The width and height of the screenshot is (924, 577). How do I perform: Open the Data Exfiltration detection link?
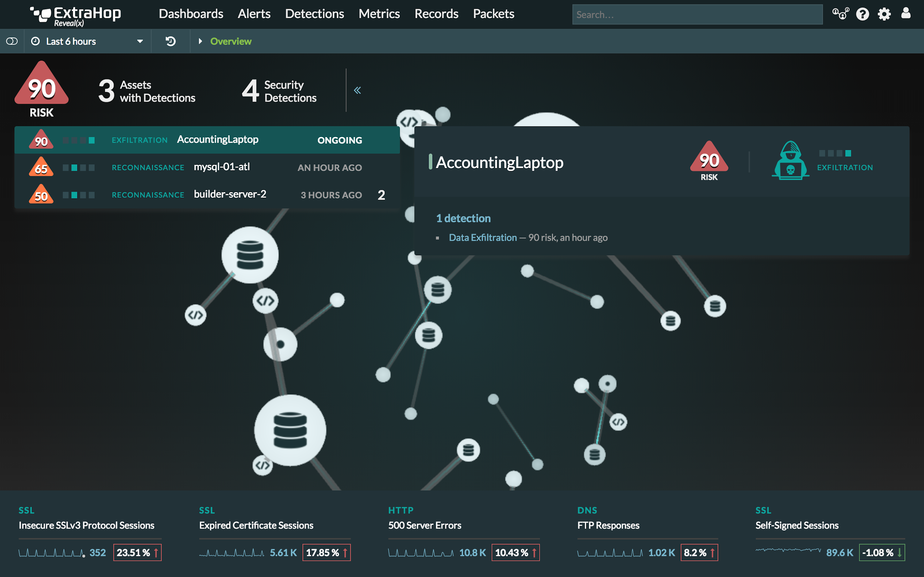(x=483, y=238)
